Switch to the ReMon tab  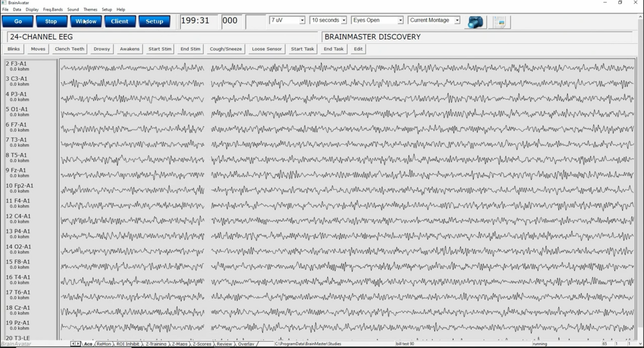(104, 344)
